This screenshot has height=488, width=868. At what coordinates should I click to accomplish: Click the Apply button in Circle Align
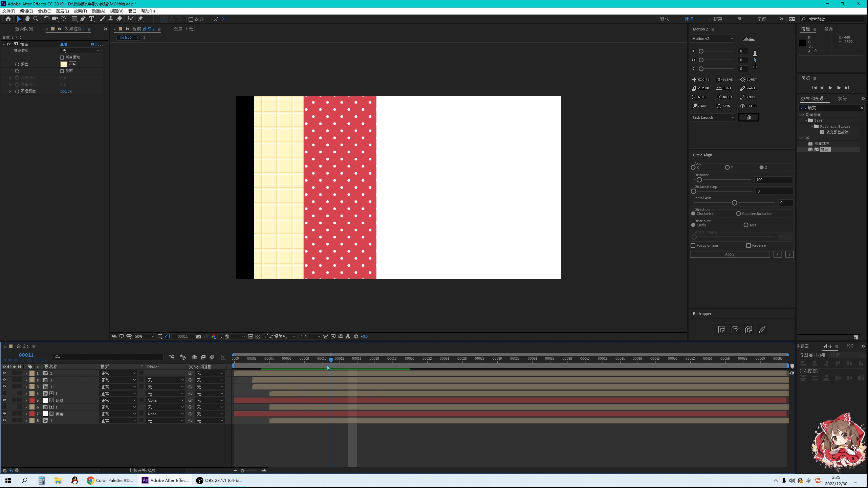click(x=730, y=254)
